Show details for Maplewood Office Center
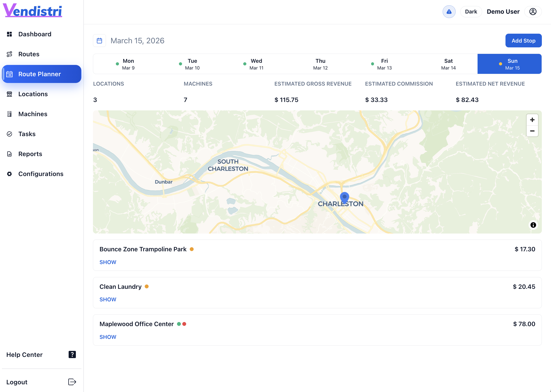The width and height of the screenshot is (551, 392). (x=108, y=337)
